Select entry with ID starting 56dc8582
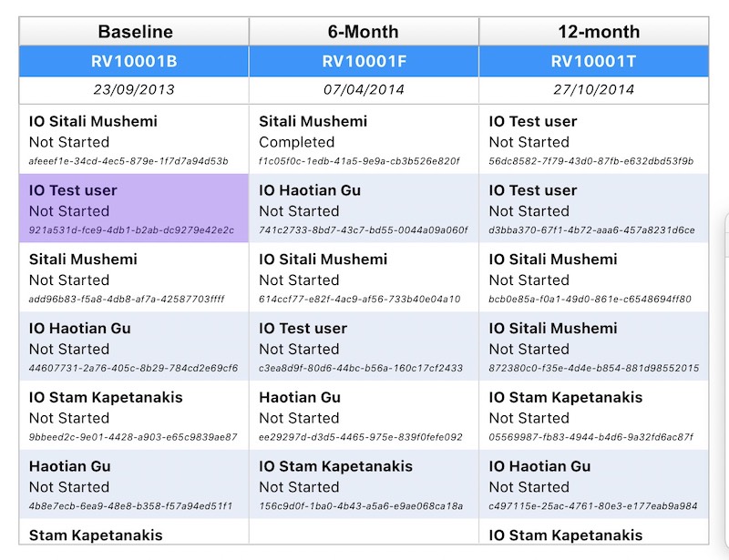This screenshot has height=560, width=729. pyautogui.click(x=593, y=140)
